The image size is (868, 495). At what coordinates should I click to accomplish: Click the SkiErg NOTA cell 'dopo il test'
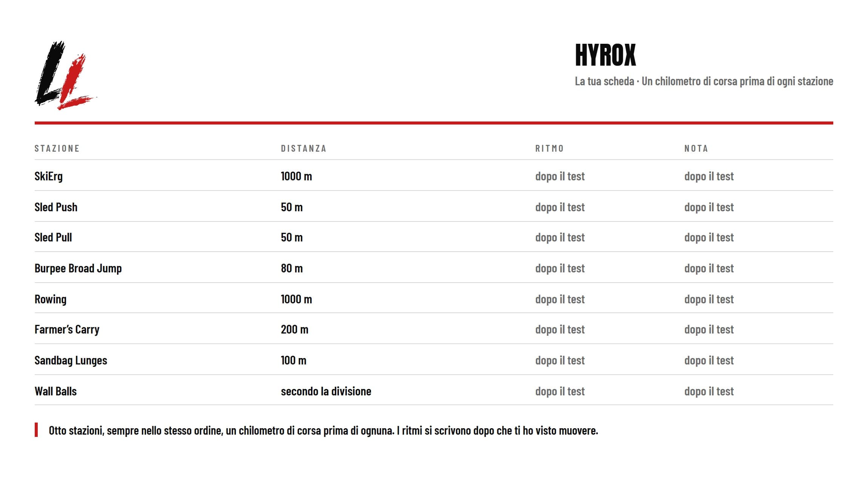[709, 176]
